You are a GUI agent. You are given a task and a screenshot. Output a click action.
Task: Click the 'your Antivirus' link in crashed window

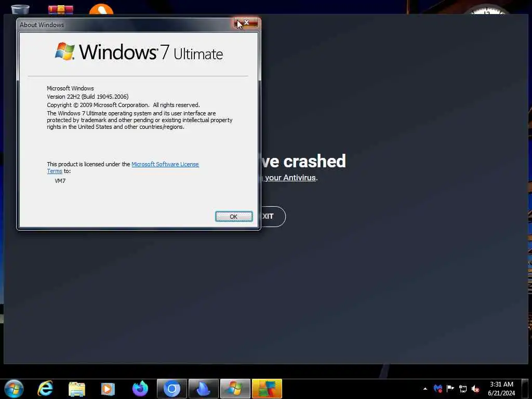290,178
